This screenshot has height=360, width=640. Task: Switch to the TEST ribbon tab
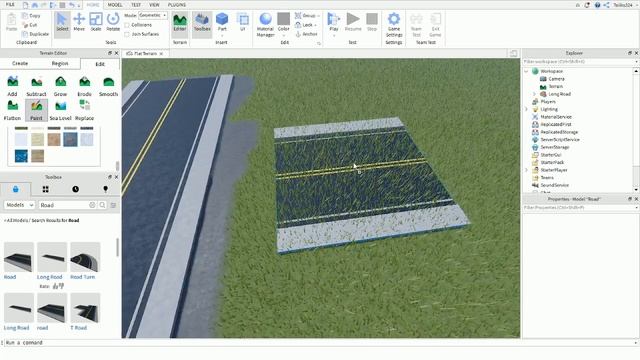136,5
